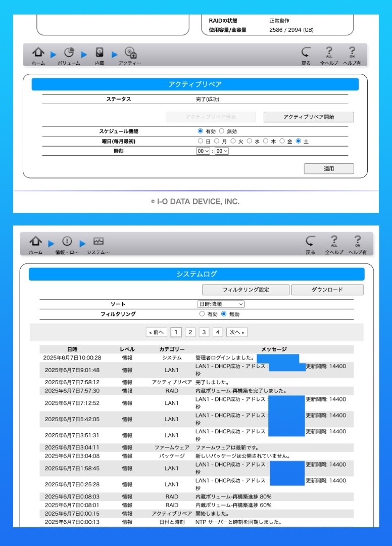Select 土 (Saturday) radio button

[299, 141]
